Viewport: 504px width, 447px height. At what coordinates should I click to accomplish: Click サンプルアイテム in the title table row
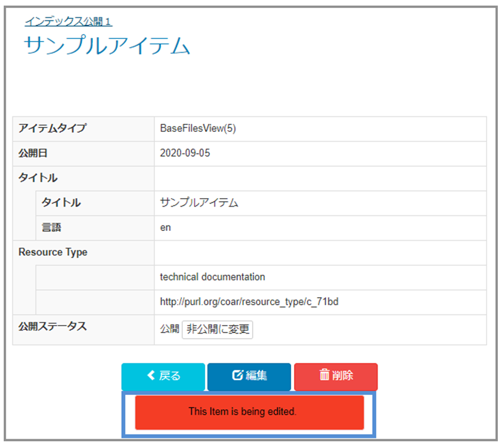click(199, 203)
